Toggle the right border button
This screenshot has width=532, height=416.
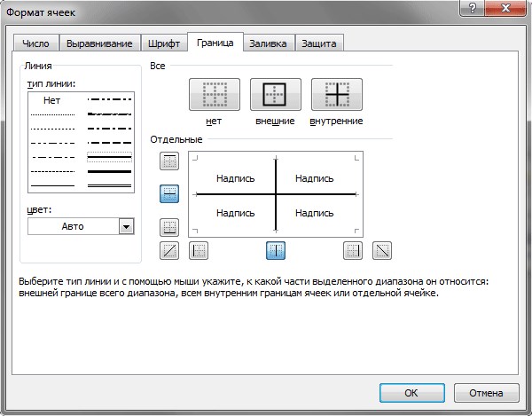[353, 250]
